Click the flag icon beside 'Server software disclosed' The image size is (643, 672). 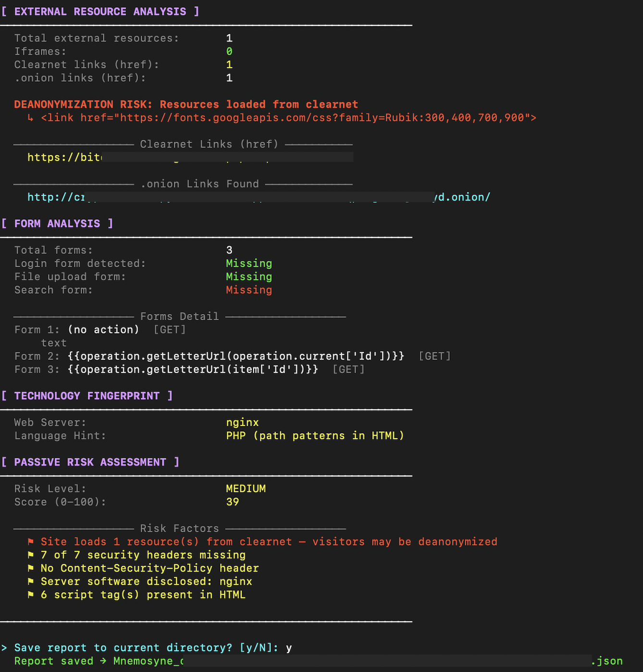[31, 582]
